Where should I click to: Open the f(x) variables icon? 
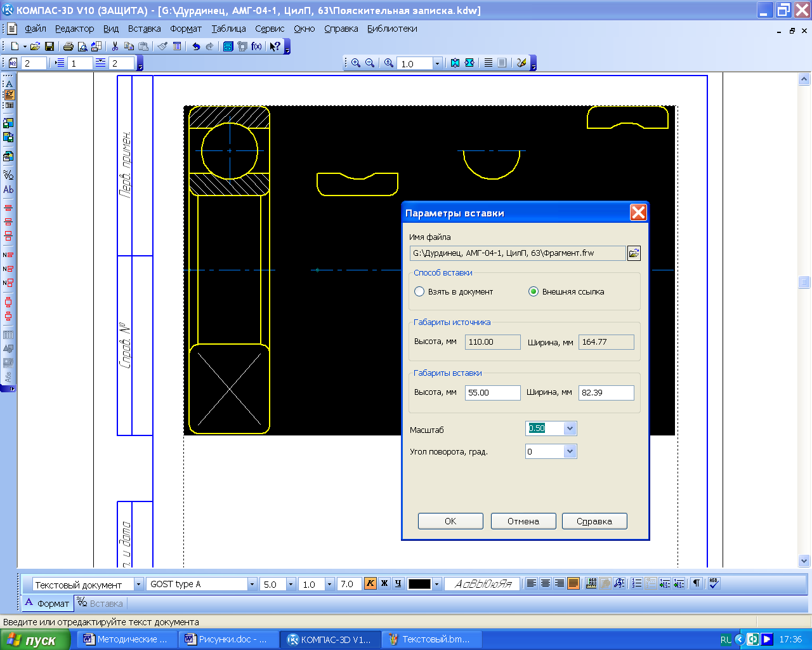(x=257, y=46)
